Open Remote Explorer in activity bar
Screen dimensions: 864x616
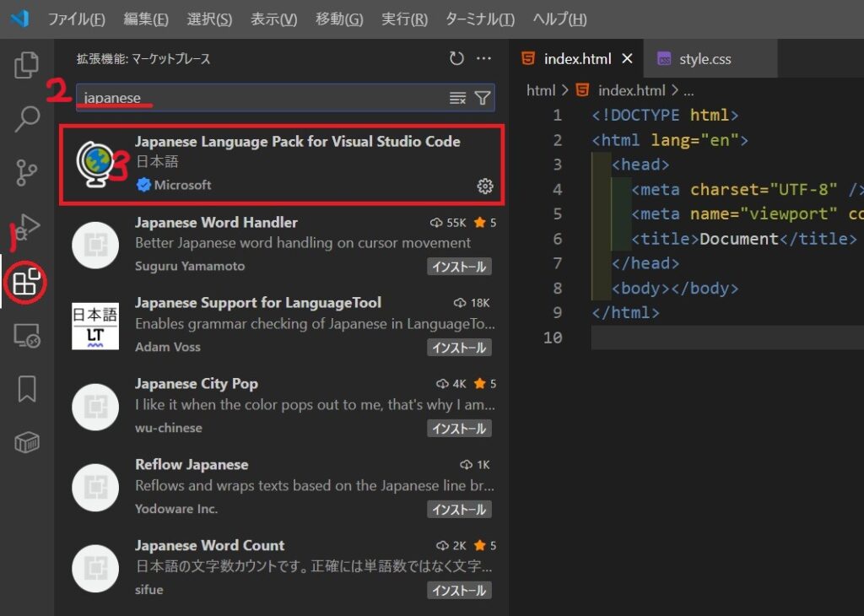[x=26, y=335]
